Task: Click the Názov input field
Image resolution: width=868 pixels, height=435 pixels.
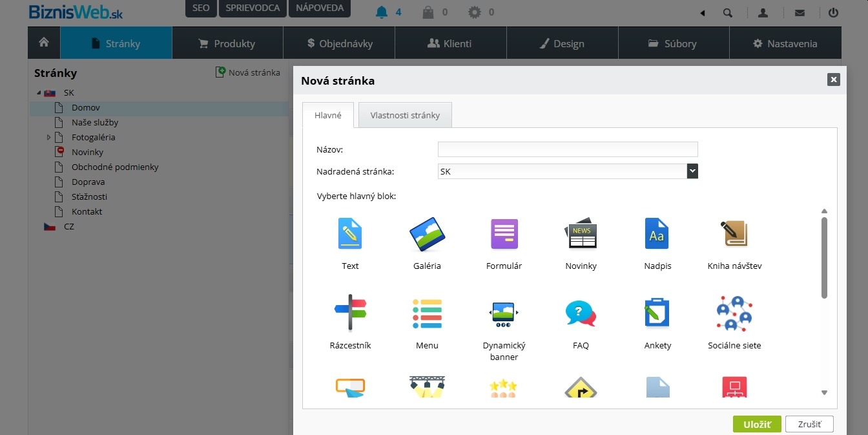Action: 568,149
